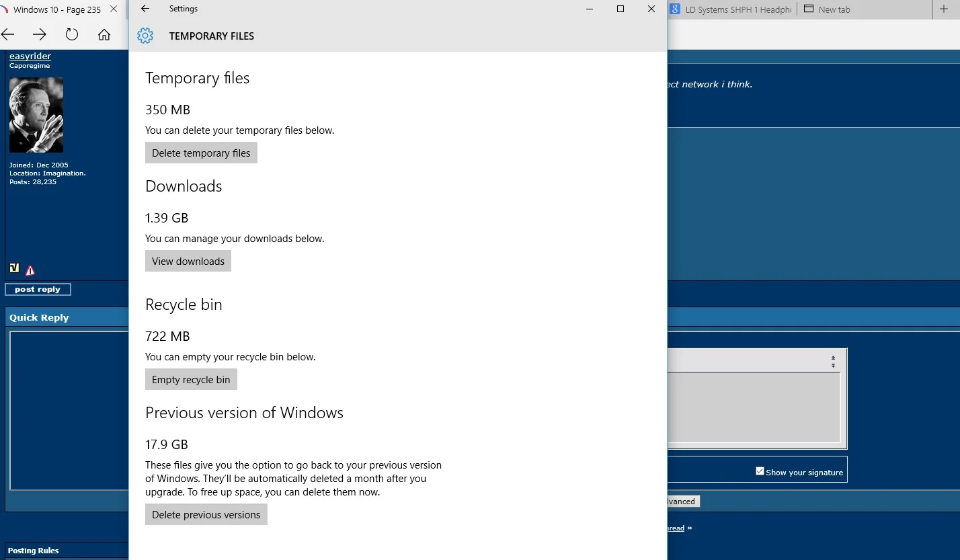Switch to the LD Systems SHPH 1 tab

732,9
